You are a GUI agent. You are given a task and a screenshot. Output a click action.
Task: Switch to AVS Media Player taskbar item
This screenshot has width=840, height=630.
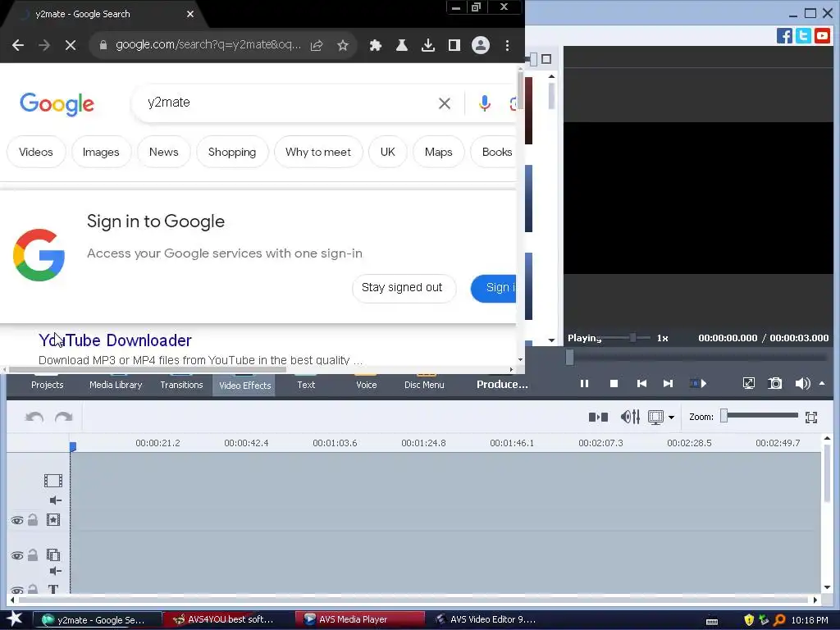tap(359, 619)
